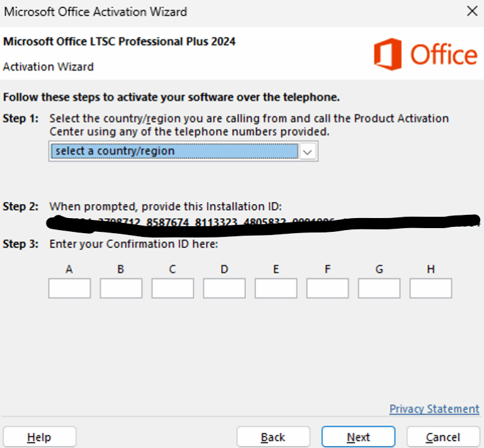Open the select a country/region combo box
Image resolution: width=484 pixels, height=448 pixels.
click(174, 151)
